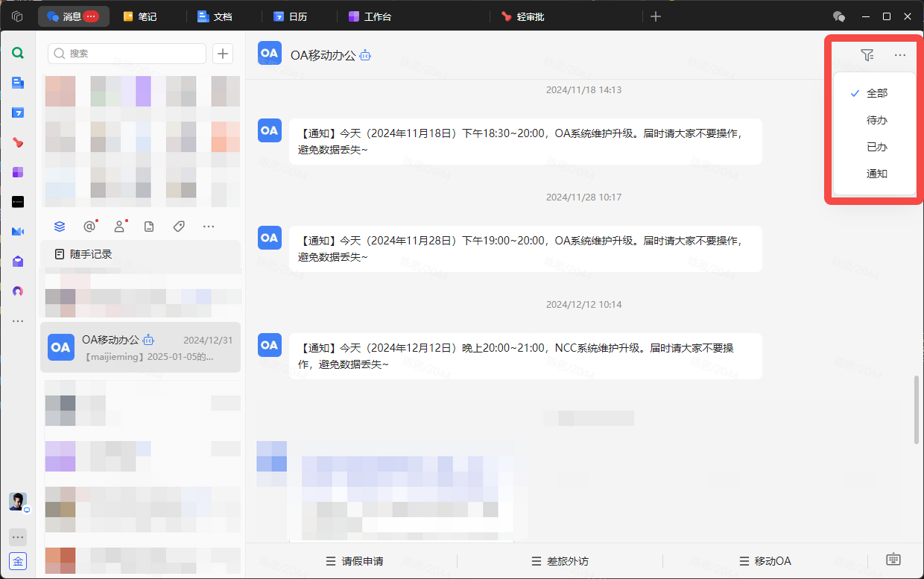Select 已办 in the filter menu

[877, 146]
